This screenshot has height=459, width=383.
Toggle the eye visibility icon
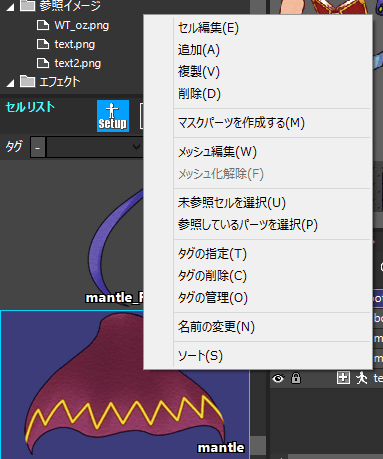tap(278, 378)
